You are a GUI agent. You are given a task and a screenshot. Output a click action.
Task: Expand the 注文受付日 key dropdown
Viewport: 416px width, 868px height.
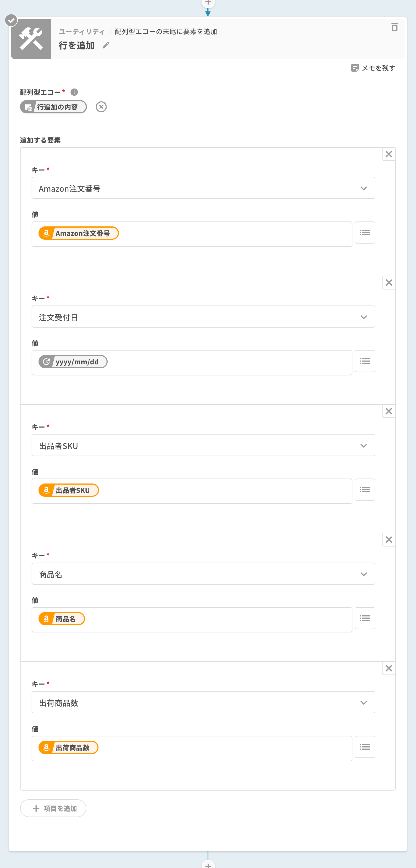pyautogui.click(x=364, y=317)
